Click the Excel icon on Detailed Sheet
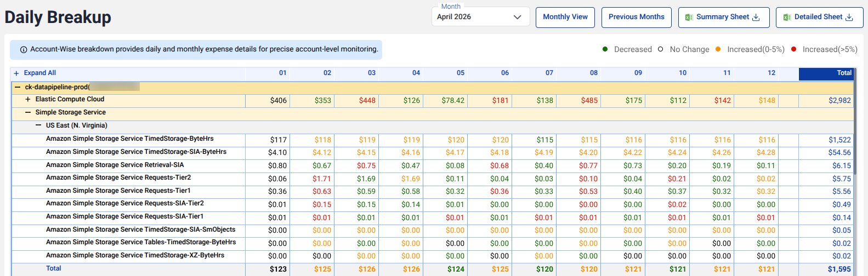Screen dimensions: 868x276 coord(787,18)
